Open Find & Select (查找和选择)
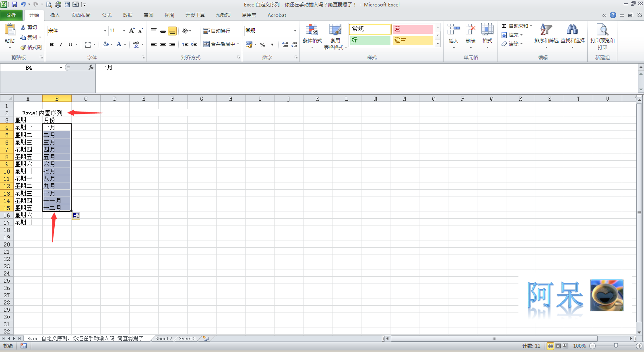Viewport: 644px width, 352px height. (572, 36)
